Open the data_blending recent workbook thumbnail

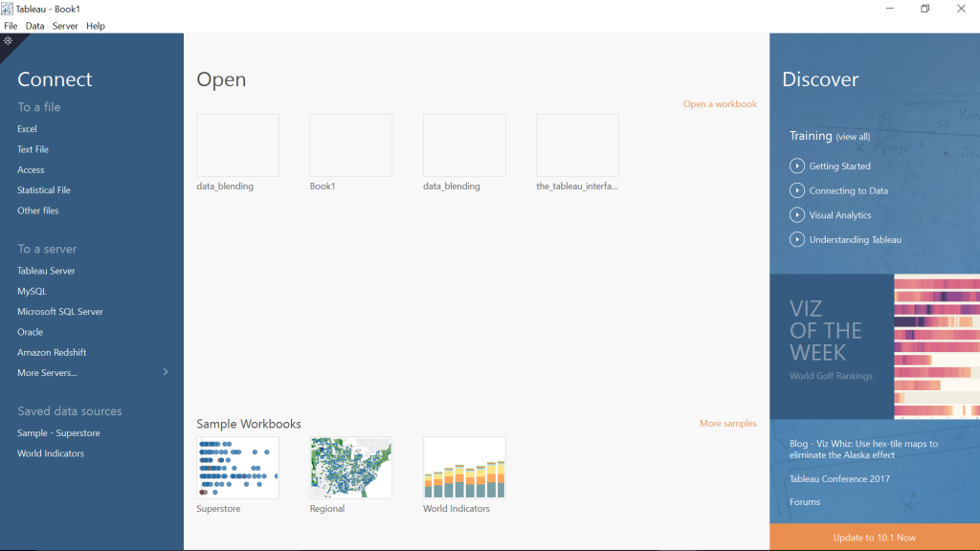(237, 144)
